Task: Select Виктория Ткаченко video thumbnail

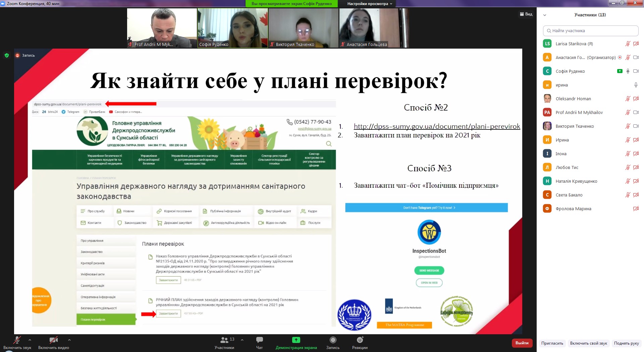Action: pos(304,28)
